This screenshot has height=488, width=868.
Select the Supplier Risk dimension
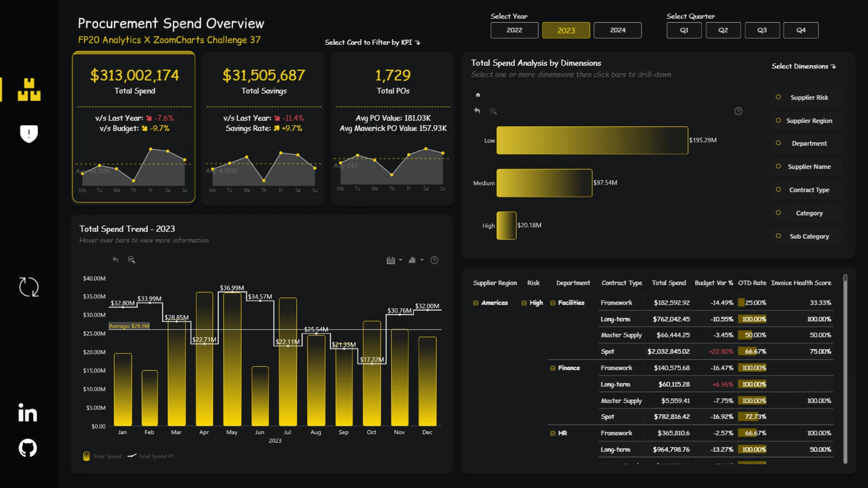click(x=805, y=98)
